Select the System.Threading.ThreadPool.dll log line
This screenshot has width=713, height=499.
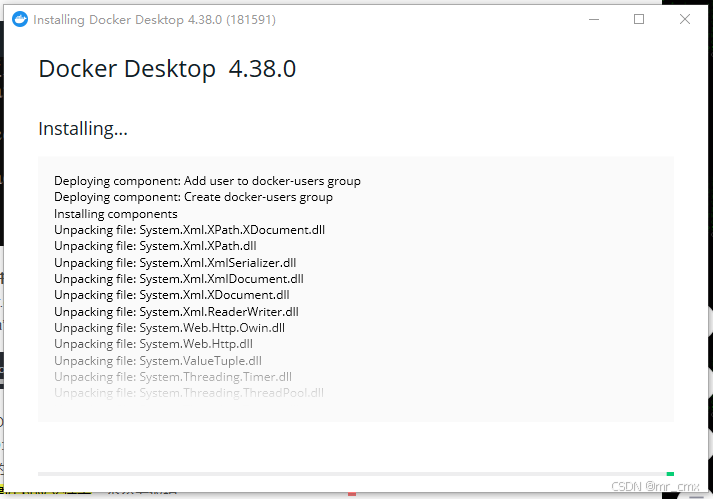point(189,393)
